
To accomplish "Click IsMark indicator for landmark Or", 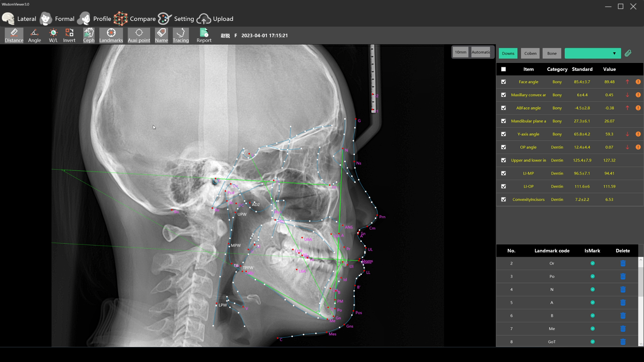I will [593, 263].
